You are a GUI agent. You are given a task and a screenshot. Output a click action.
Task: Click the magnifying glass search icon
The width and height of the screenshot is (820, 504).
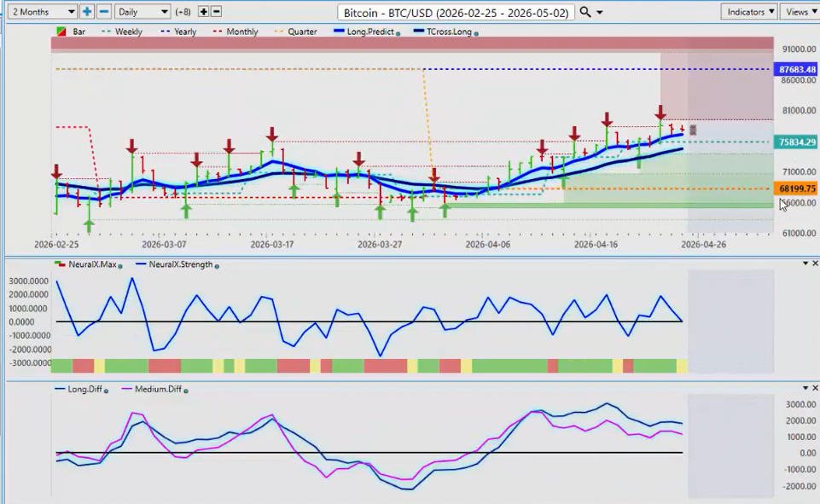(x=584, y=12)
